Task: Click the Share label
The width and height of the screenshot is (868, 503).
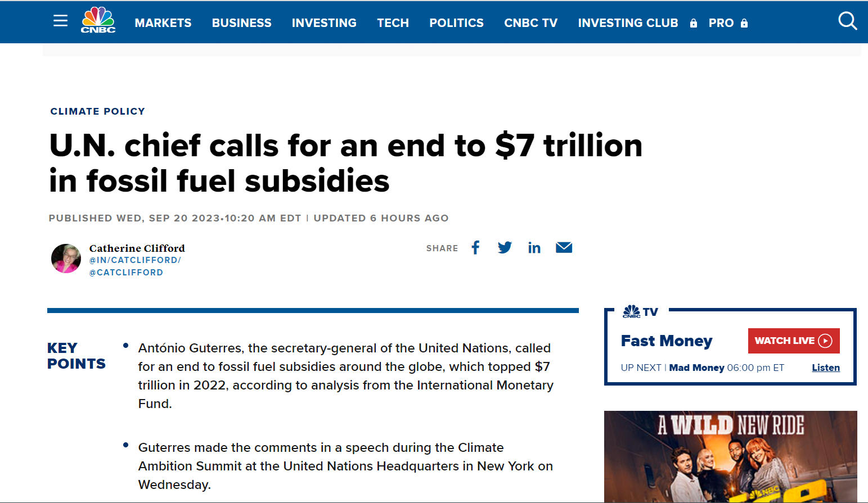Action: tap(442, 248)
